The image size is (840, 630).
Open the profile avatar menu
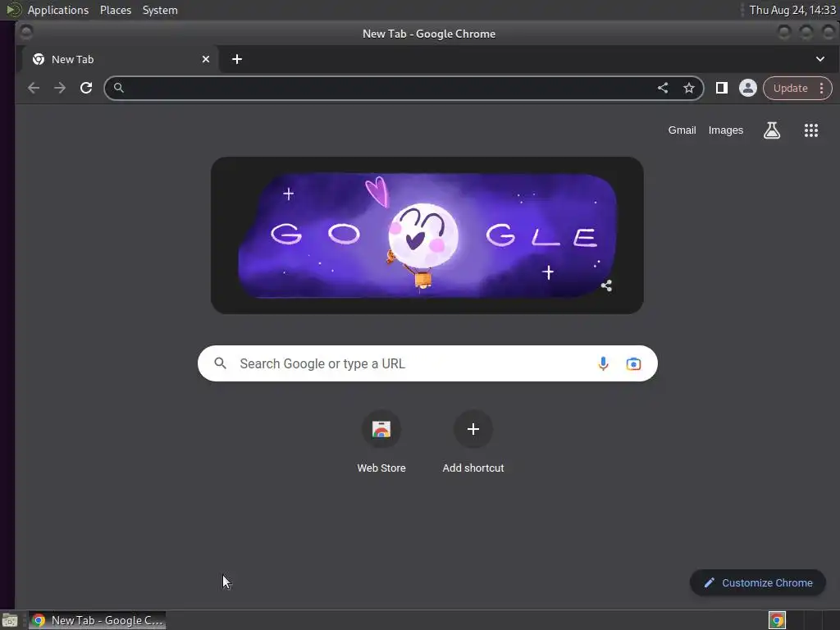click(748, 88)
